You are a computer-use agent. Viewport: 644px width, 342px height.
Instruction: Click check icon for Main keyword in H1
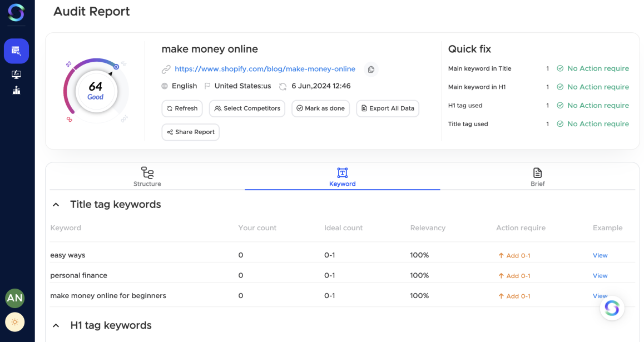pyautogui.click(x=560, y=87)
